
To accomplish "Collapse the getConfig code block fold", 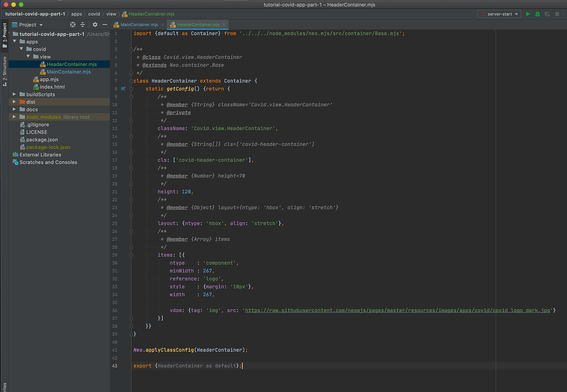I will tap(130, 89).
